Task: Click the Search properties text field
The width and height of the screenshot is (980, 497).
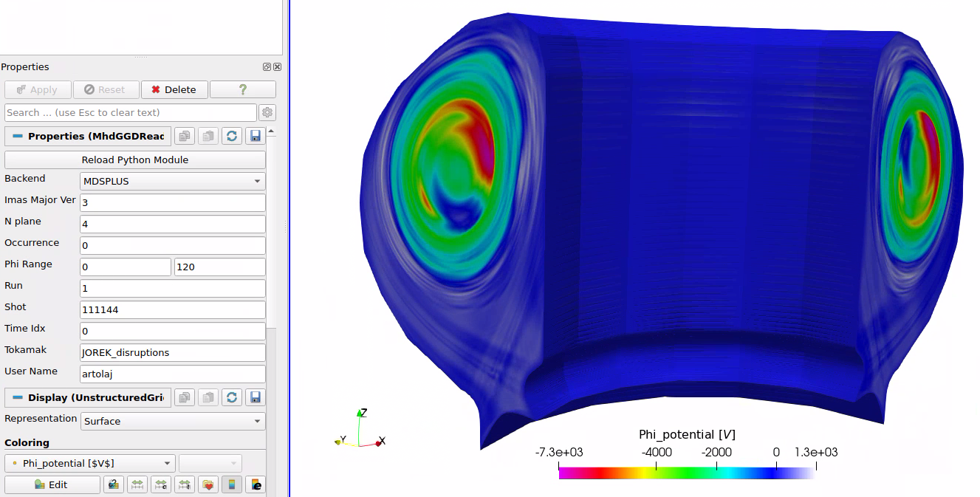Action: [x=131, y=112]
